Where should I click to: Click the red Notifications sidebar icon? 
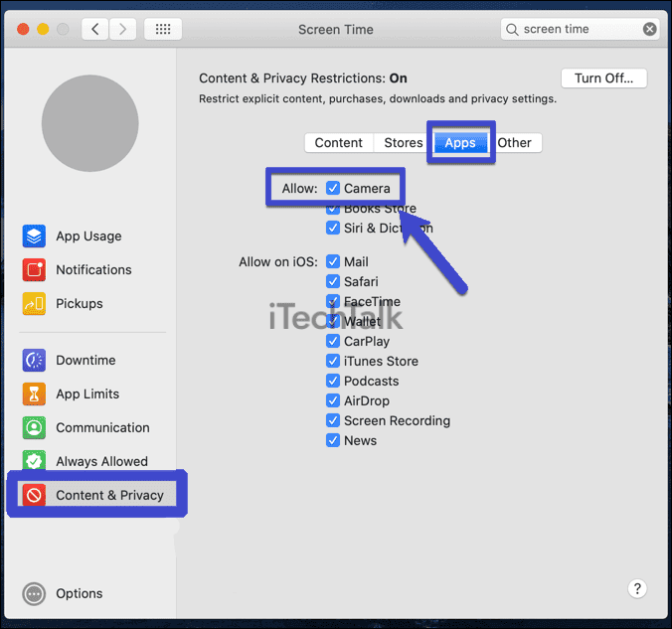coord(34,270)
